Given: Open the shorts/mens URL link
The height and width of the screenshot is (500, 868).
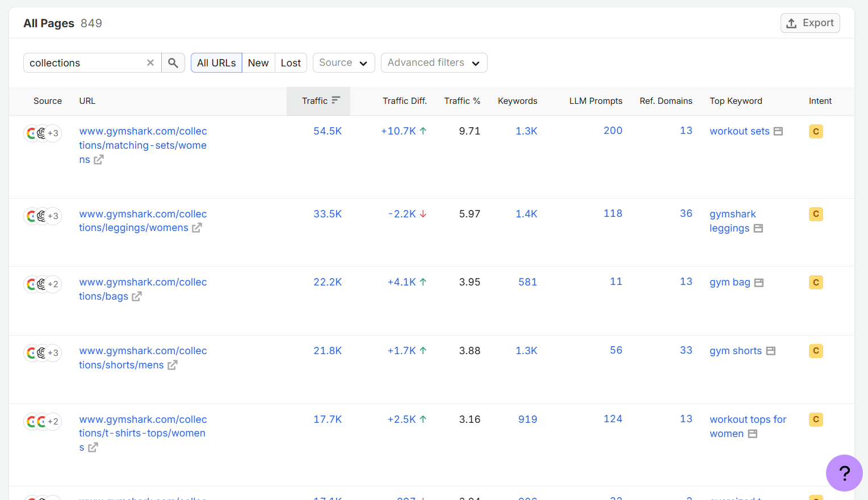Looking at the screenshot, I should (x=142, y=358).
